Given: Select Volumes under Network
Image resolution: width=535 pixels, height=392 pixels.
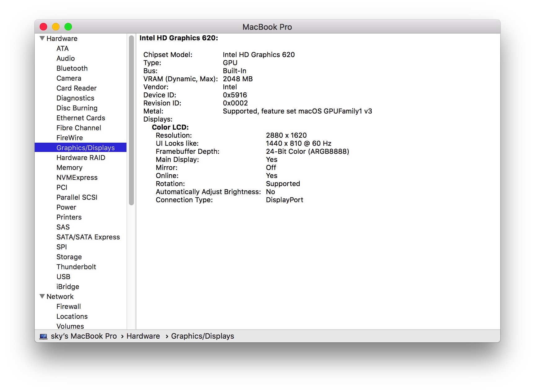Looking at the screenshot, I should click(x=70, y=326).
